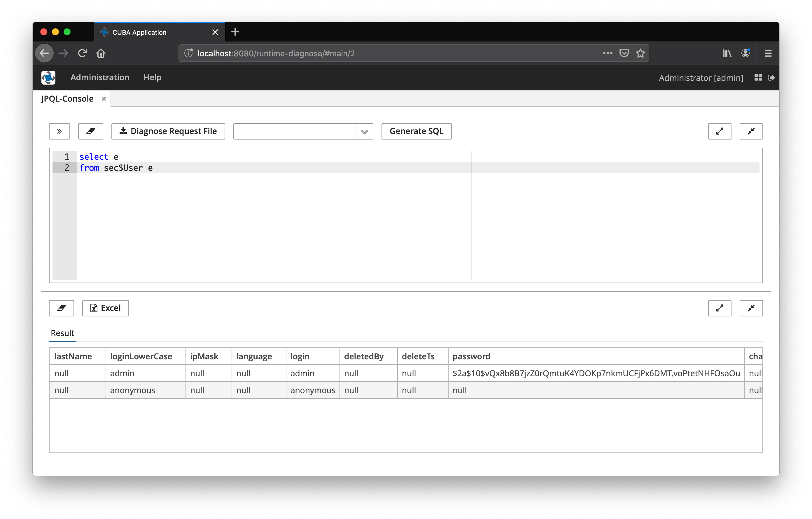This screenshot has width=812, height=519.
Task: Expand the results panel
Action: coord(720,308)
